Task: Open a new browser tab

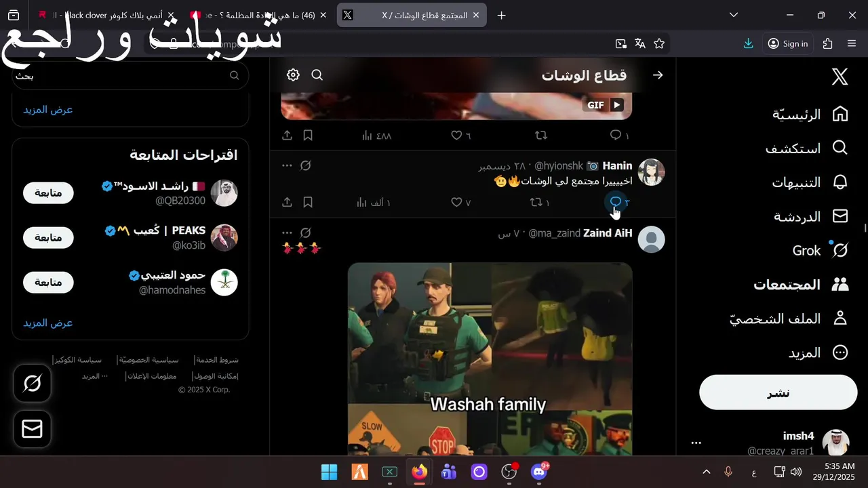Action: coord(501,15)
